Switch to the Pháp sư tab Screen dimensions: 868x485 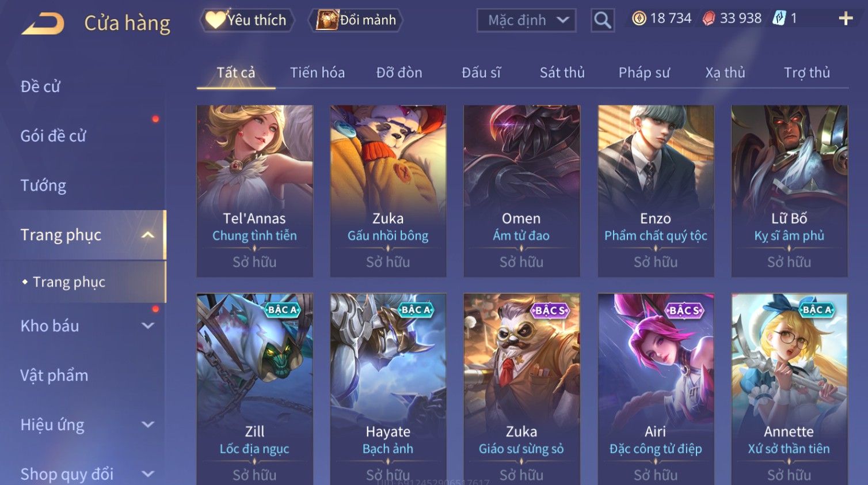[644, 73]
